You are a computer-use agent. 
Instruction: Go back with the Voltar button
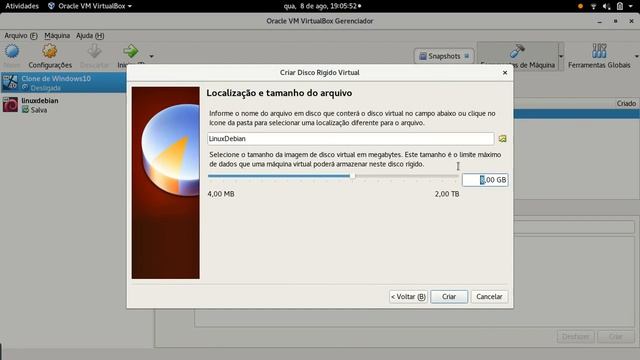pyautogui.click(x=408, y=297)
